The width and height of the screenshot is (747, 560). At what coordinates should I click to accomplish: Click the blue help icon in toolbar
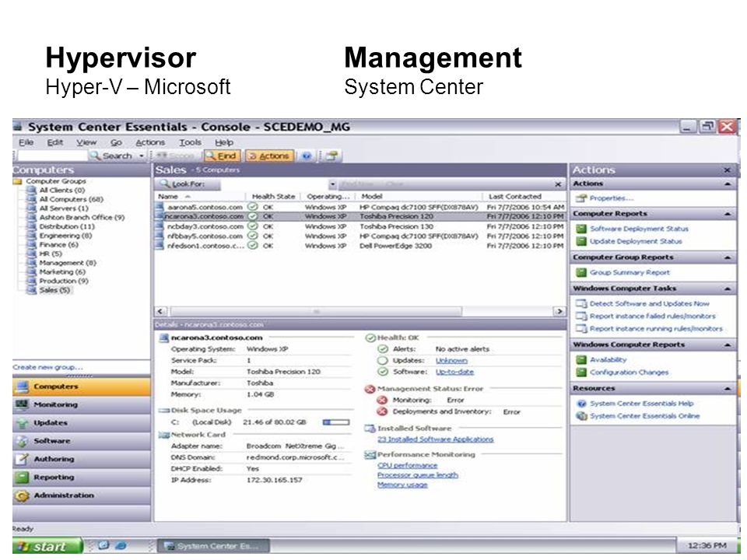(x=307, y=156)
